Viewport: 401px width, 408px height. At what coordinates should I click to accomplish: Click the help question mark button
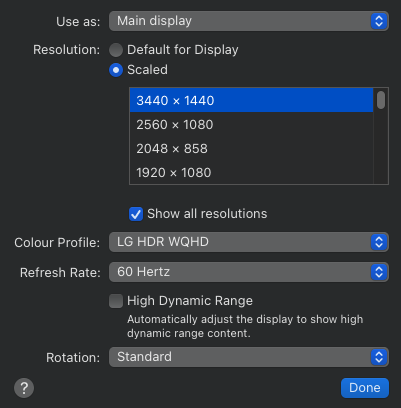click(x=24, y=388)
